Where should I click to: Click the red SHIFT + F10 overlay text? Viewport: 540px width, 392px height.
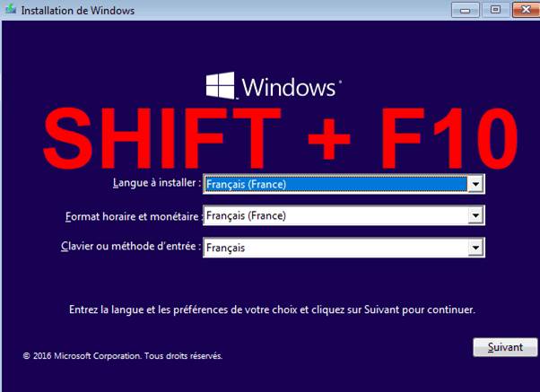coord(269,136)
